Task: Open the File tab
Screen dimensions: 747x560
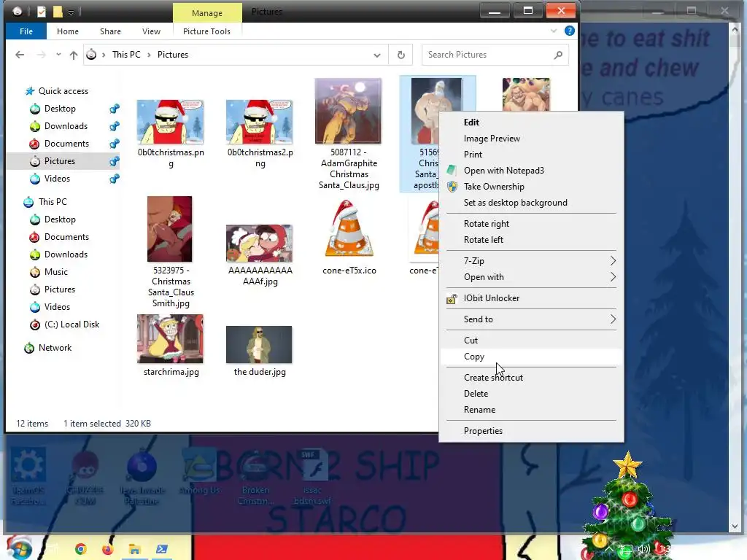Action: (26, 31)
